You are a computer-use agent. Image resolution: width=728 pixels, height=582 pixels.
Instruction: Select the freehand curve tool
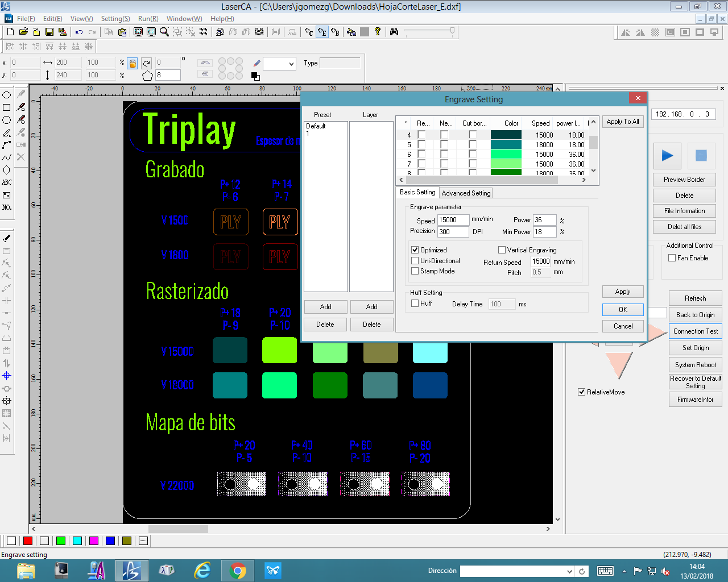pyautogui.click(x=7, y=157)
